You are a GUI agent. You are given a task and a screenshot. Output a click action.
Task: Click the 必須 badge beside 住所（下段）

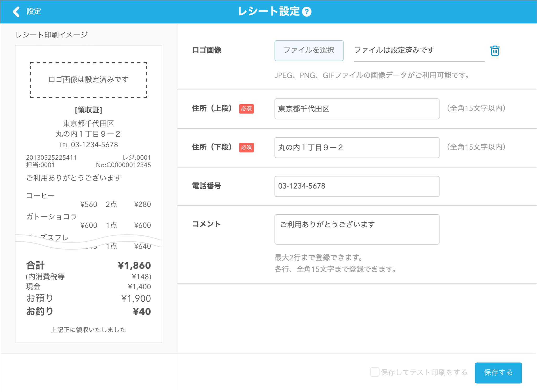pos(246,148)
